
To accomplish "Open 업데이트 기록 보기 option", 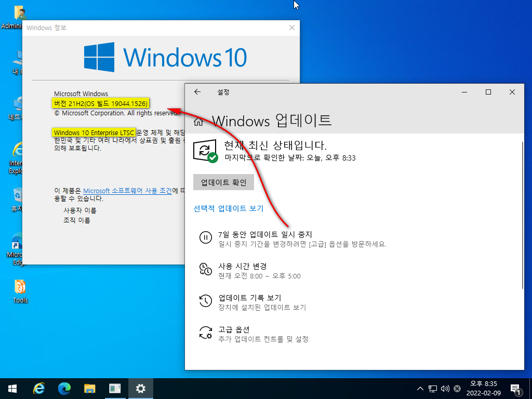I will pos(250,298).
